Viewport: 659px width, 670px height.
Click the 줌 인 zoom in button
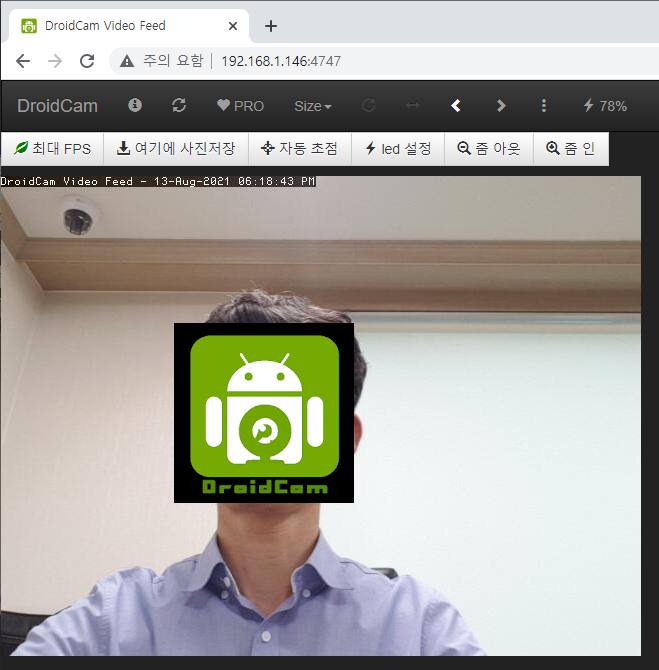[571, 149]
